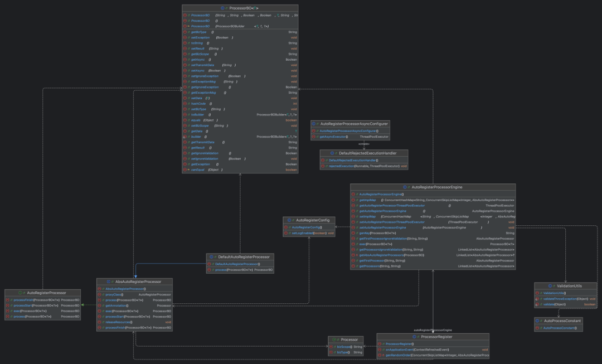602x364 pixels.
Task: Click the class icon of ProcessorRegister
Action: 414,337
